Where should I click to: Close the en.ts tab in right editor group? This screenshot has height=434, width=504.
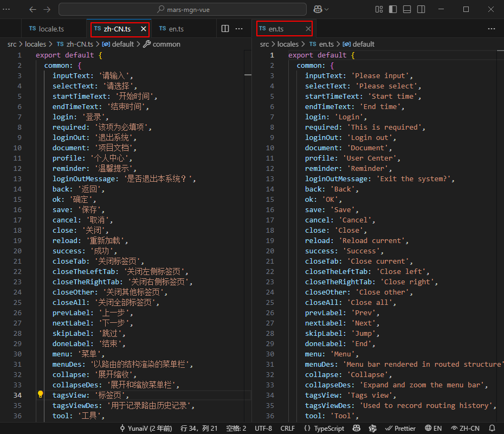point(308,29)
